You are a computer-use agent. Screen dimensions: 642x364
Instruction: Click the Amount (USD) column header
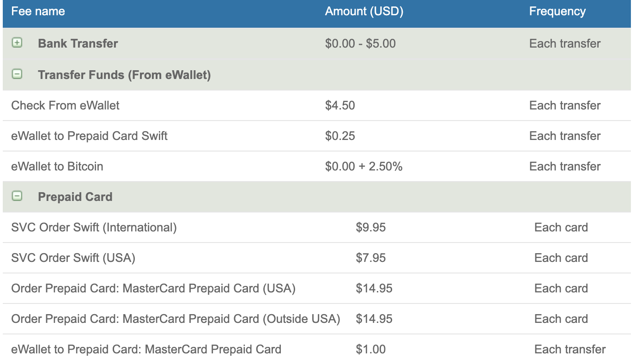(364, 12)
